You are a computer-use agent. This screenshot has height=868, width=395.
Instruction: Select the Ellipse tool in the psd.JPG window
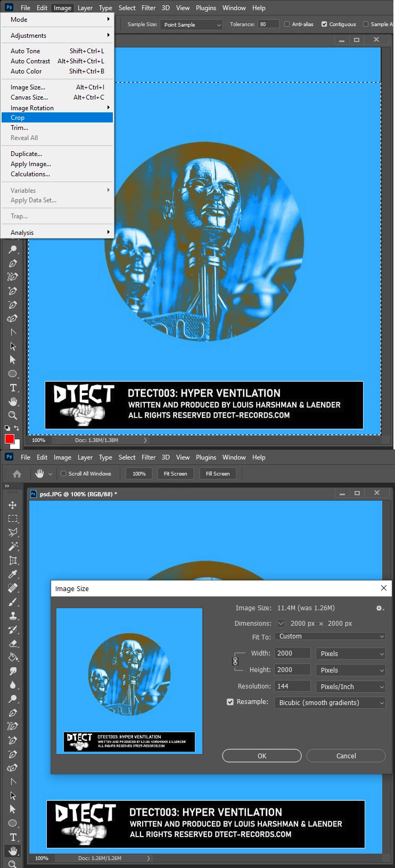click(x=13, y=823)
